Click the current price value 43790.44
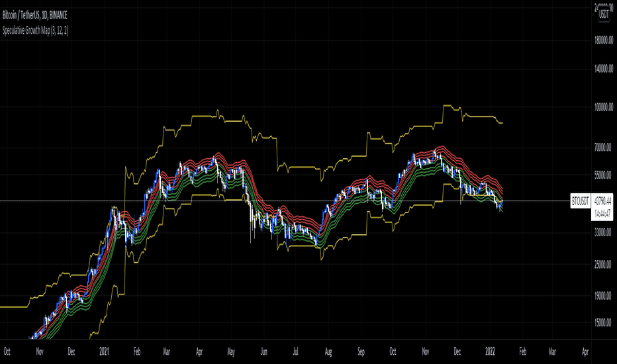Image resolution: width=617 pixels, height=364 pixels. click(x=602, y=201)
